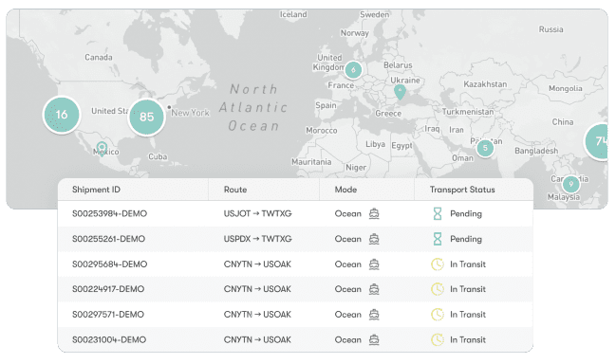Click the Ocean mode text for S00295684-DEMO

click(347, 264)
